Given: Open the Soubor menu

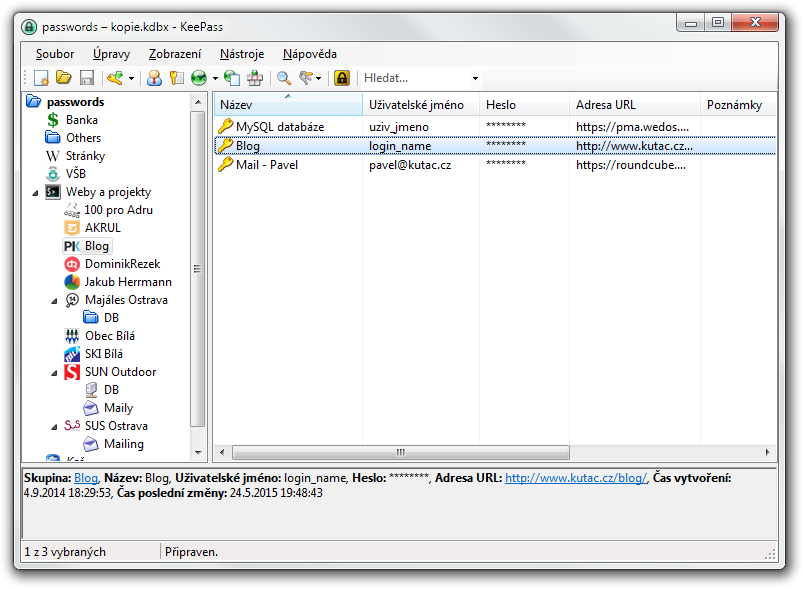Looking at the screenshot, I should pyautogui.click(x=55, y=54).
